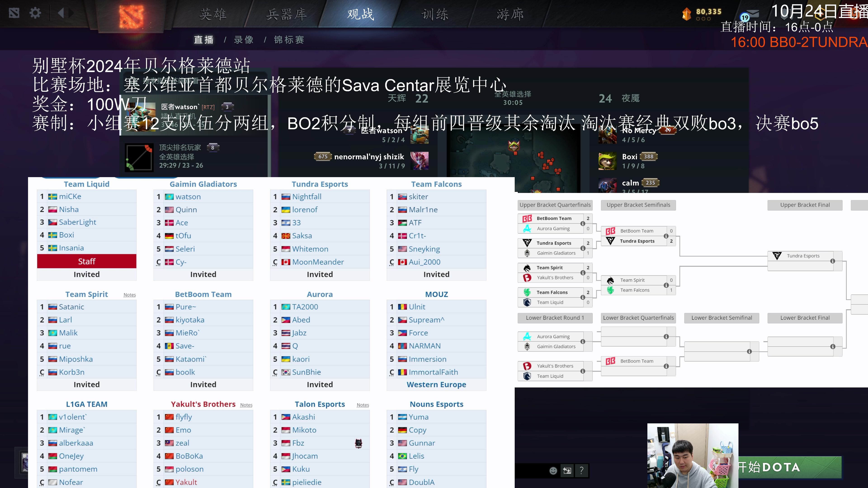868x488 pixels.
Task: Click the Lower Bracket Quarterfinals header
Action: click(x=638, y=318)
